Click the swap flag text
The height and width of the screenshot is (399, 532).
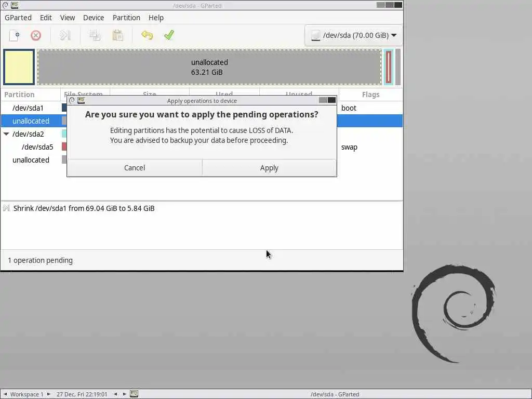click(349, 147)
